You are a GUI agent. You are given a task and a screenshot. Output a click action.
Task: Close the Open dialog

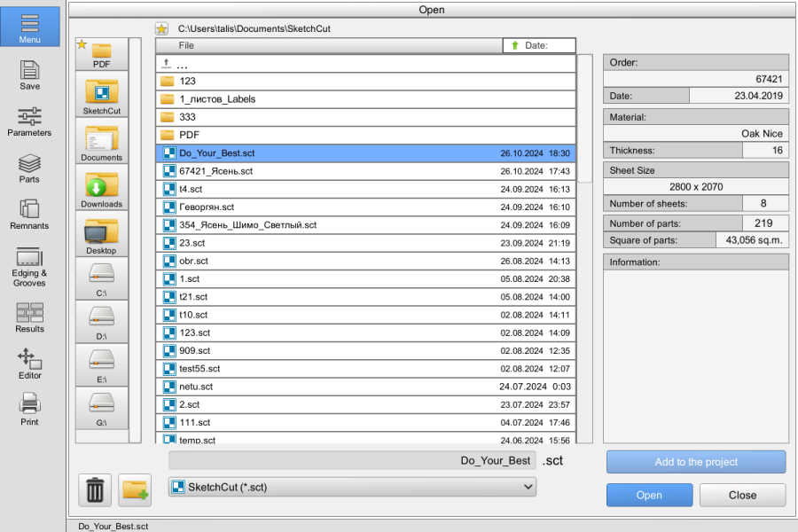pos(742,495)
